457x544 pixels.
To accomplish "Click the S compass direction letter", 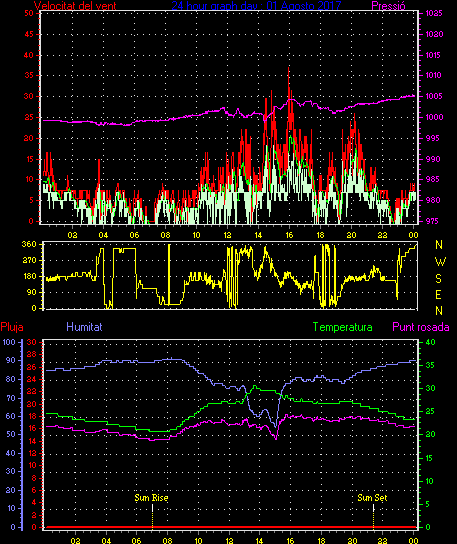I will [x=439, y=278].
